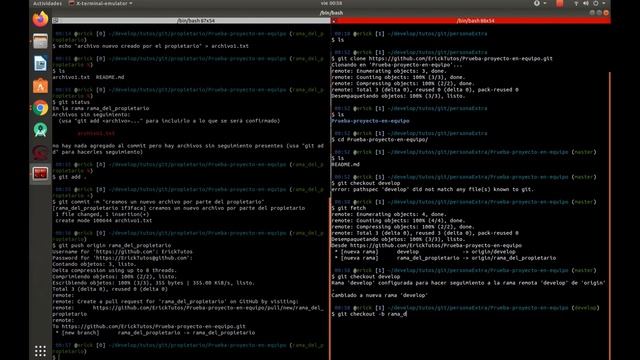Click the empty prompt at left pane bottom
Image resolution: width=640 pixels, height=360 pixels.
pos(56,358)
